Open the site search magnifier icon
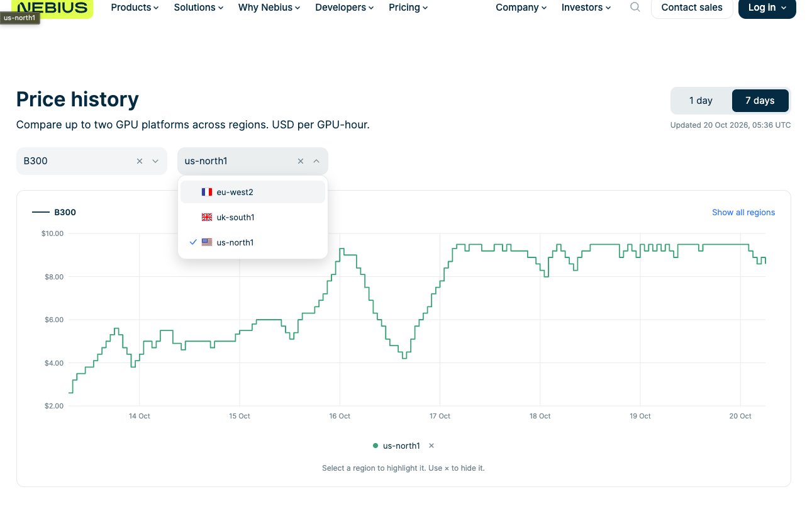 (x=635, y=8)
